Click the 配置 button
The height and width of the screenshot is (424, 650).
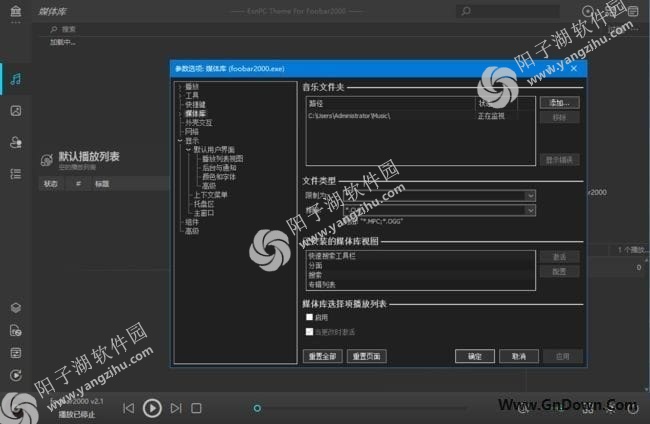[x=560, y=271]
